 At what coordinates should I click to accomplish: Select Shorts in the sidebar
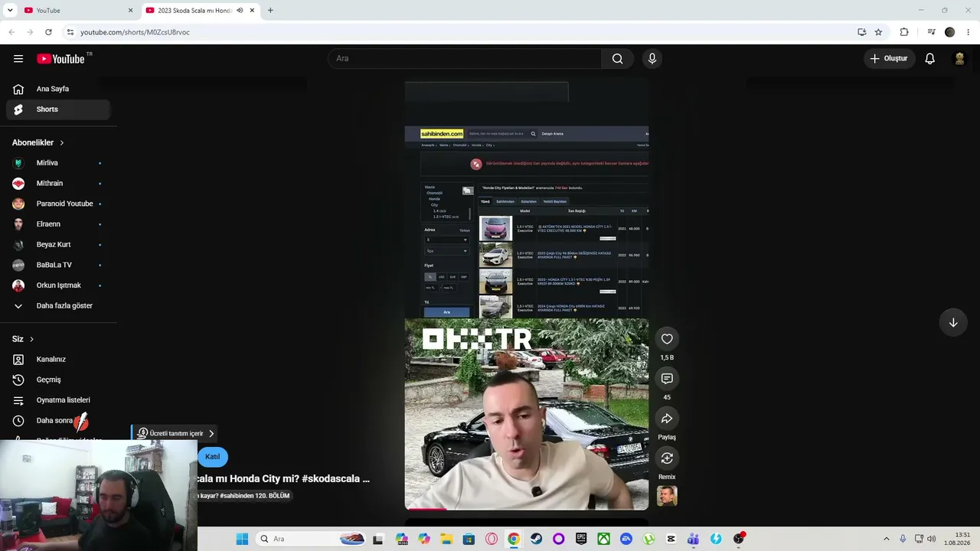[58, 109]
